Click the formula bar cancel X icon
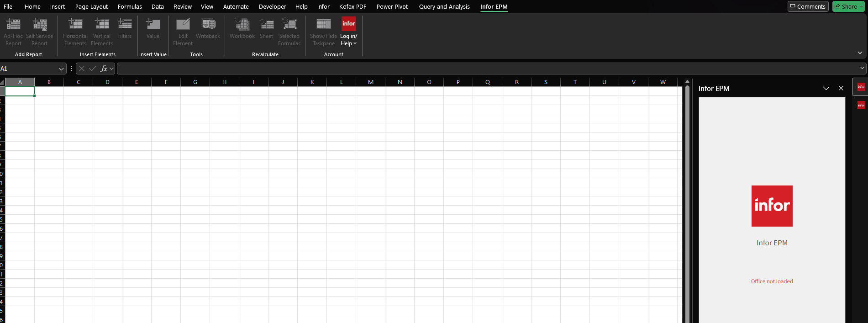 point(82,69)
